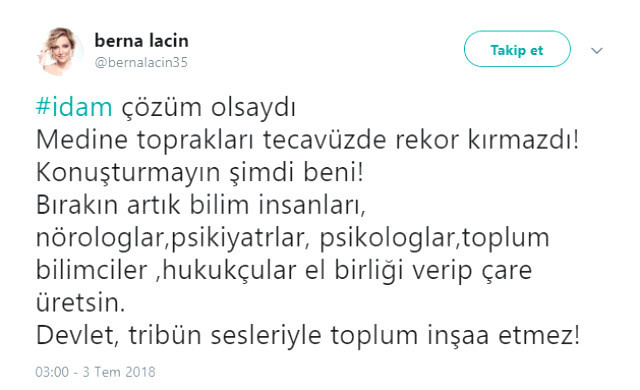Open the 03:00 tweet timestamp
640x390 pixels.
[52, 372]
